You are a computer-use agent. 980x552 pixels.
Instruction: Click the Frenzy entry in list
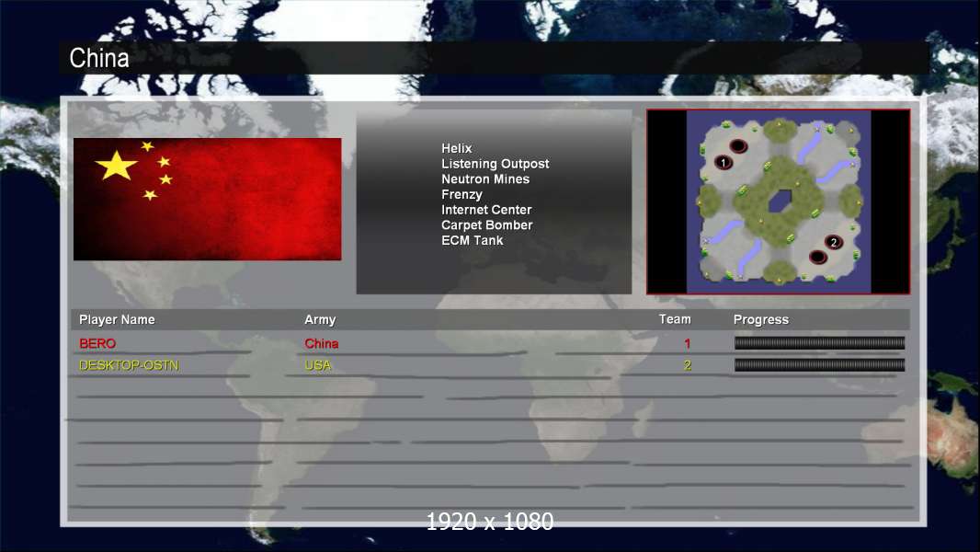[x=462, y=194]
